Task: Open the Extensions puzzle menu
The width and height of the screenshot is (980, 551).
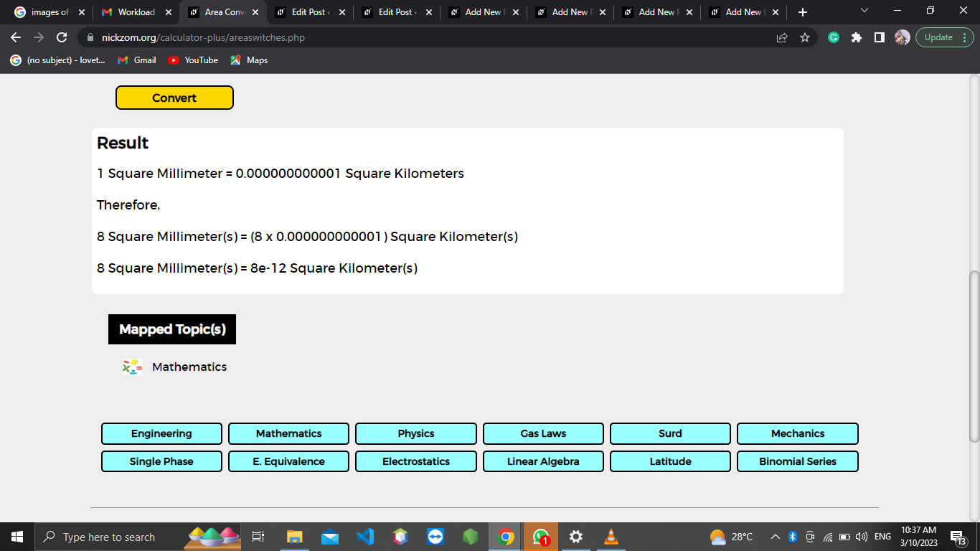Action: point(857,37)
